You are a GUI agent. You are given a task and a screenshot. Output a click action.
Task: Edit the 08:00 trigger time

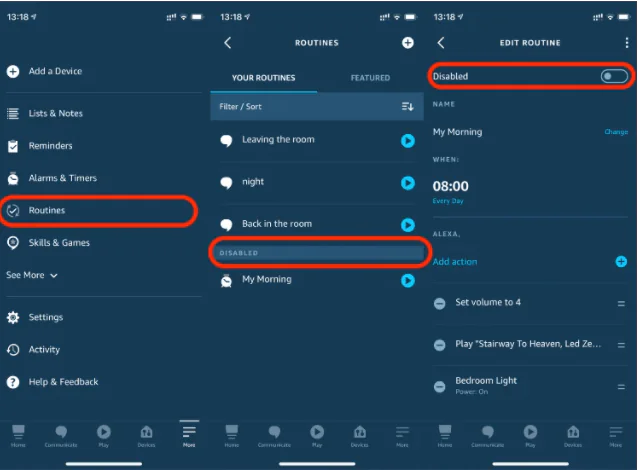point(450,186)
